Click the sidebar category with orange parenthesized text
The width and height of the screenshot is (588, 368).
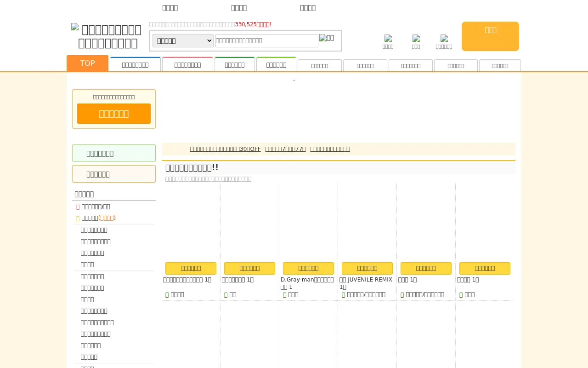[x=98, y=218]
